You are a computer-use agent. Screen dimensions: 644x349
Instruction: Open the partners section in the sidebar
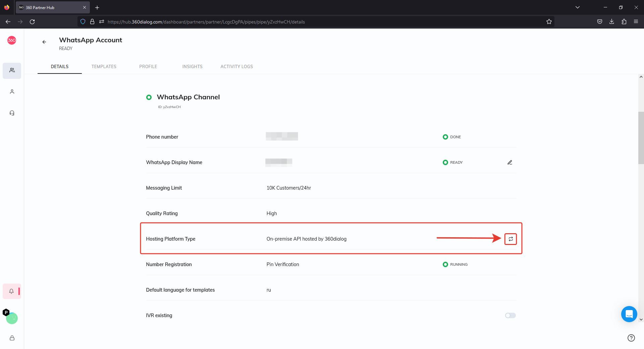12,70
